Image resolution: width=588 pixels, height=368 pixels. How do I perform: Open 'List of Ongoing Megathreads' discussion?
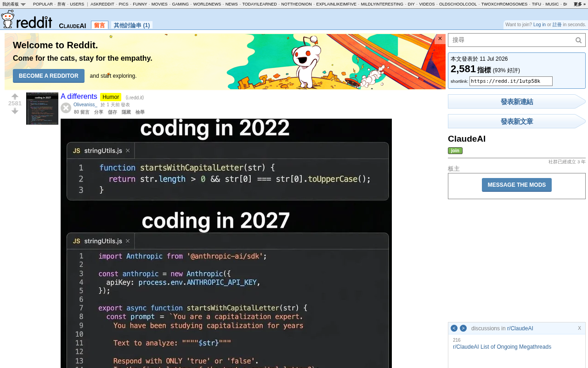coord(502,347)
